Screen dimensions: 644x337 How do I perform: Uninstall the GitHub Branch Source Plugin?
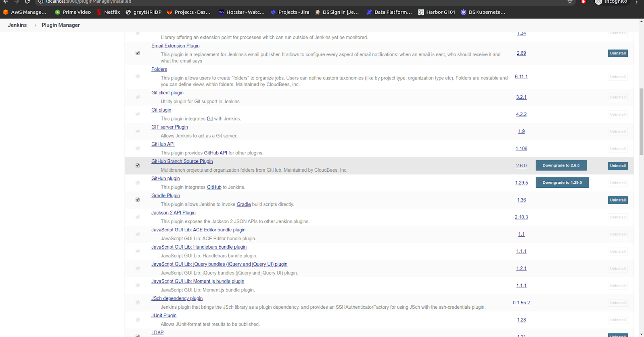coord(618,166)
